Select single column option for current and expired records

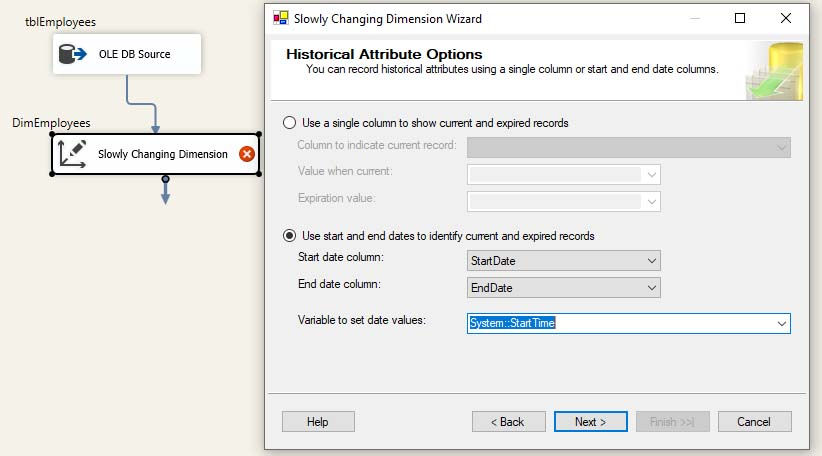289,123
